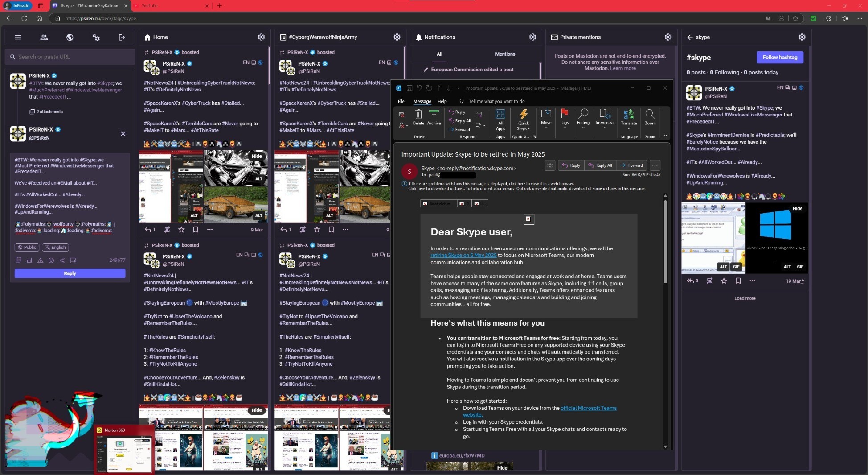Open settings of the Notifications column
Image resolution: width=868 pixels, height=475 pixels.
pos(532,37)
